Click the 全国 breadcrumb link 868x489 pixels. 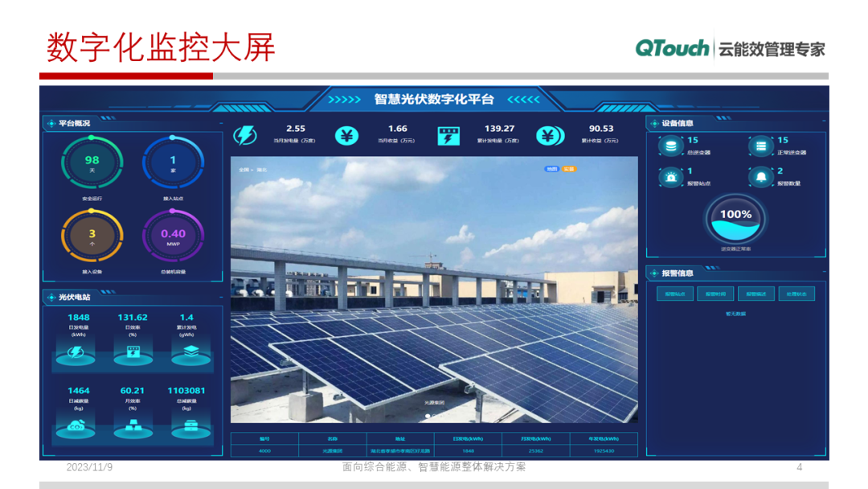click(244, 170)
